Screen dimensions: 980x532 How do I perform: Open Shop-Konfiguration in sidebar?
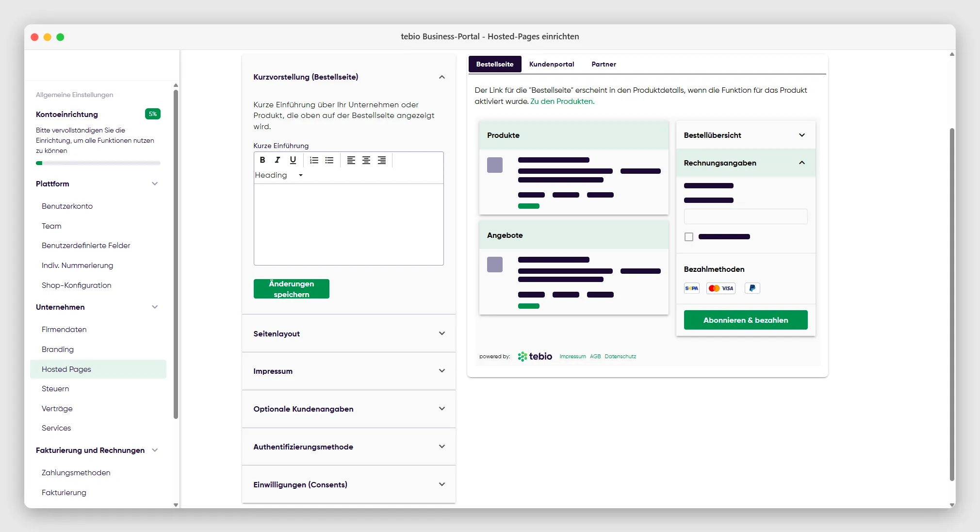pos(76,285)
